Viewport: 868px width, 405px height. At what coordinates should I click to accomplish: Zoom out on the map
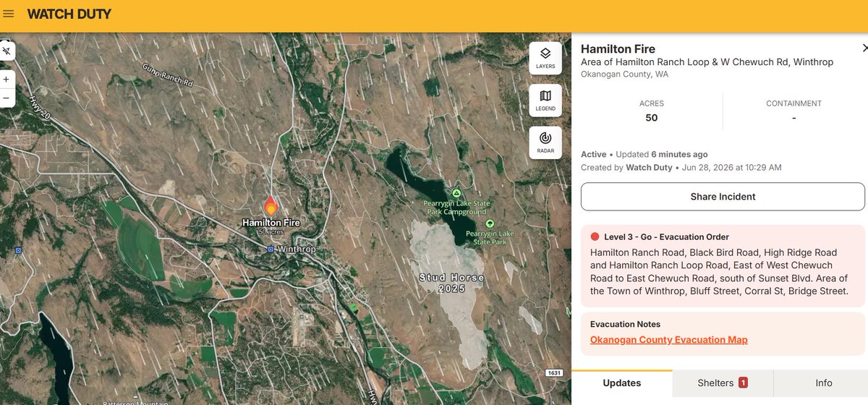point(7,98)
